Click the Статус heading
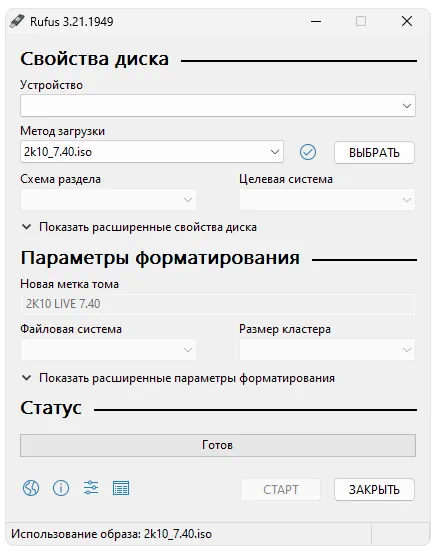This screenshot has width=436, height=553. pyautogui.click(x=51, y=408)
